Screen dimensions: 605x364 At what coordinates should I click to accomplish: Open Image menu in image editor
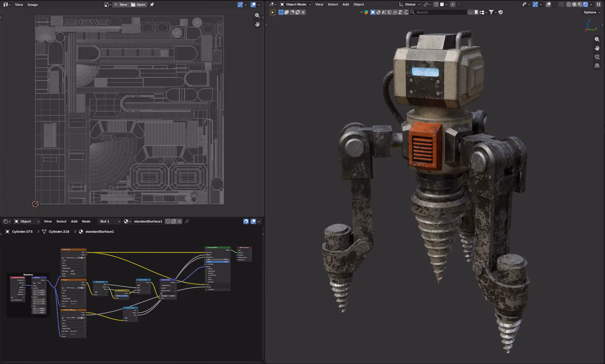33,5
